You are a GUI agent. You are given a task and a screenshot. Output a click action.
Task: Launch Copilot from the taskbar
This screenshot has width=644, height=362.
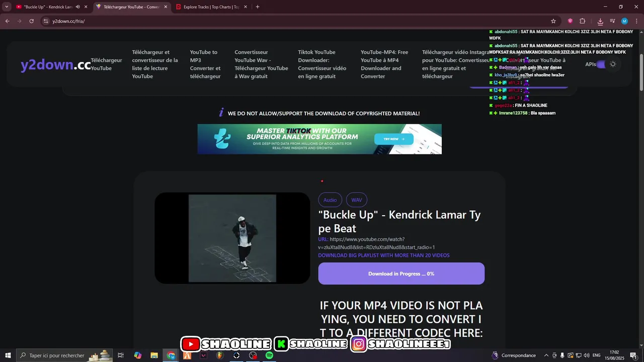(x=137, y=355)
